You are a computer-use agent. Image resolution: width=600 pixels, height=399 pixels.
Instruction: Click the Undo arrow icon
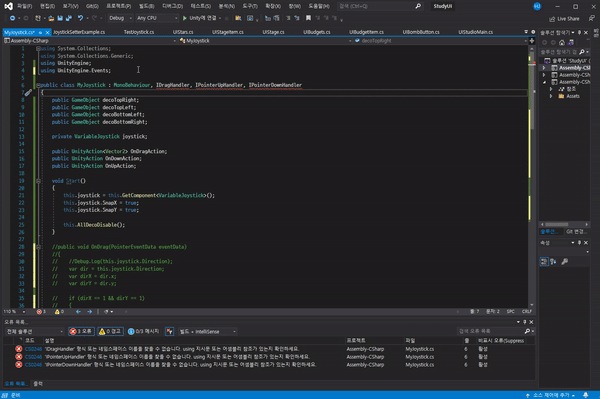tap(80, 18)
